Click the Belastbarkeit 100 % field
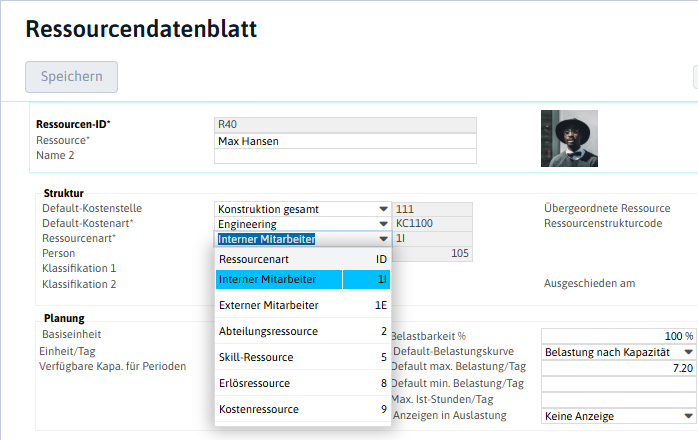 [x=619, y=336]
